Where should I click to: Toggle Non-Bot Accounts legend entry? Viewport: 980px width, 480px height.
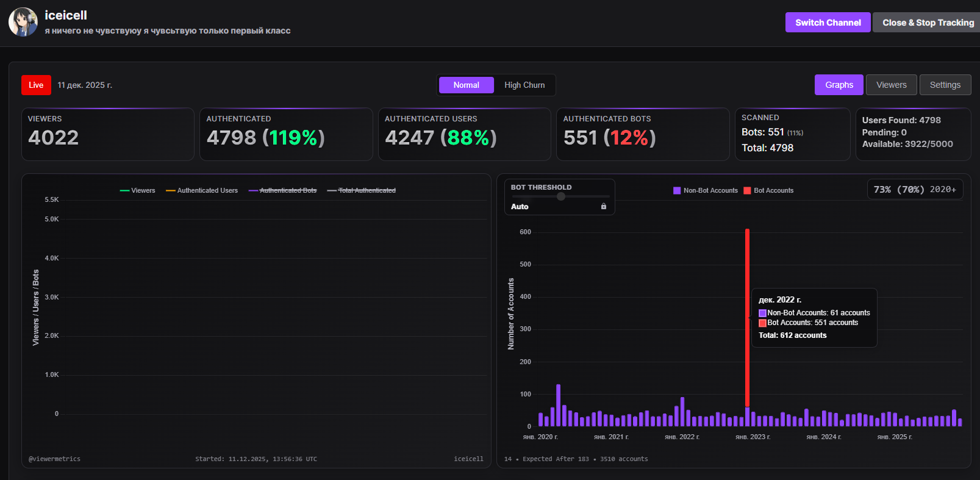pyautogui.click(x=706, y=190)
